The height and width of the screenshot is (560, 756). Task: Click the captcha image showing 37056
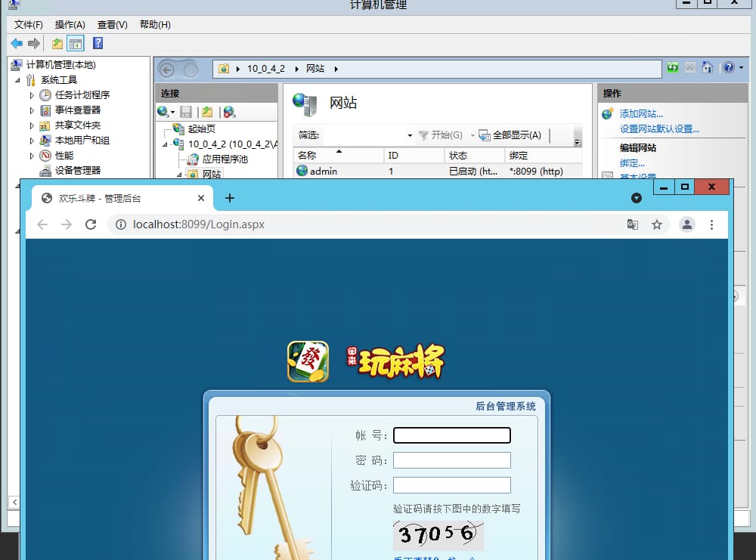click(x=437, y=534)
